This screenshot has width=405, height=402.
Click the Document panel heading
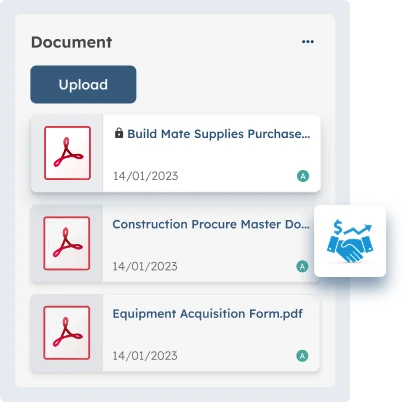coord(72,42)
